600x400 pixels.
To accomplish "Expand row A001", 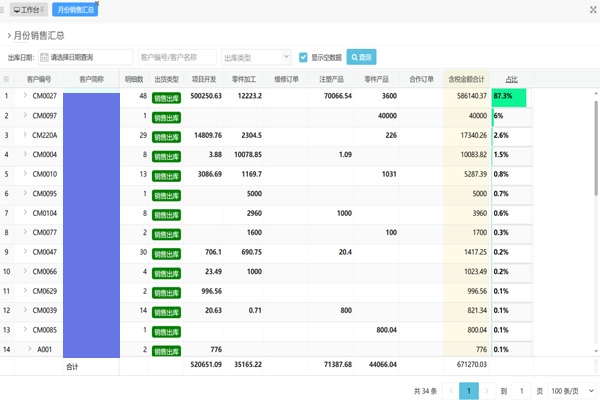I will click(29, 348).
